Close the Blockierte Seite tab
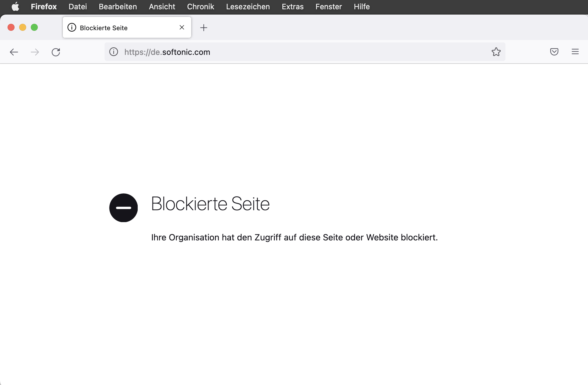This screenshot has width=588, height=385. [182, 27]
